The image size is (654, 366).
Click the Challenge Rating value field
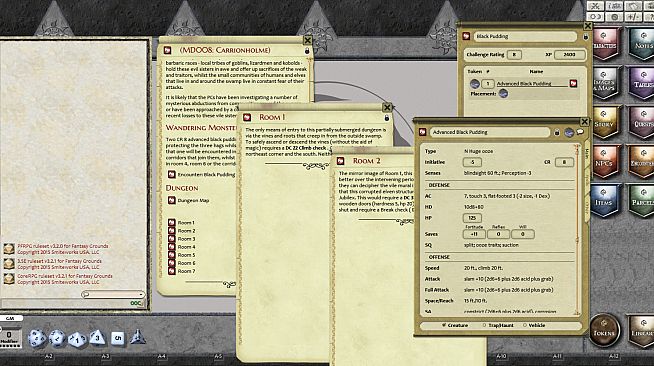(514, 55)
